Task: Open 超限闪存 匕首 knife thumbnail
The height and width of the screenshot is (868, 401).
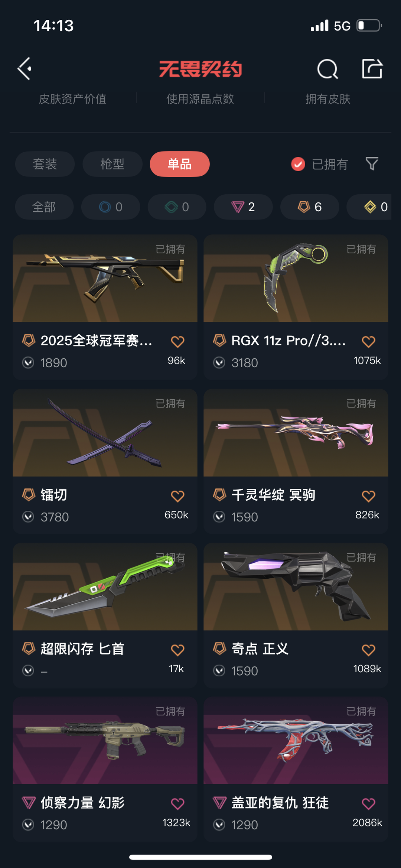Action: (105, 587)
